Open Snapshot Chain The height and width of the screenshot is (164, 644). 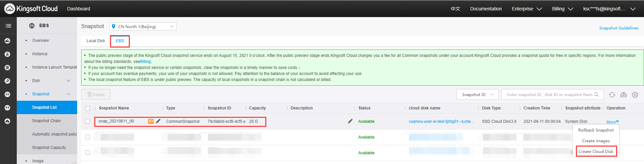[47, 121]
